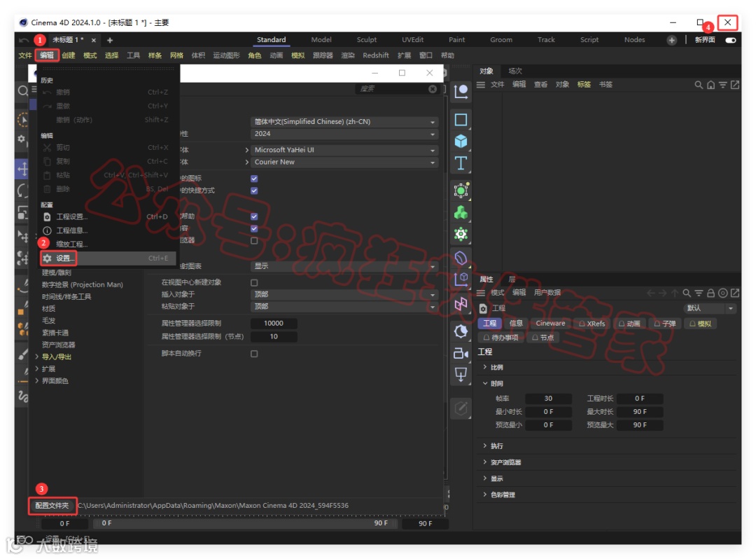756x559 pixels.
Task: Switch to the XRefs attribute tab
Action: tap(592, 323)
